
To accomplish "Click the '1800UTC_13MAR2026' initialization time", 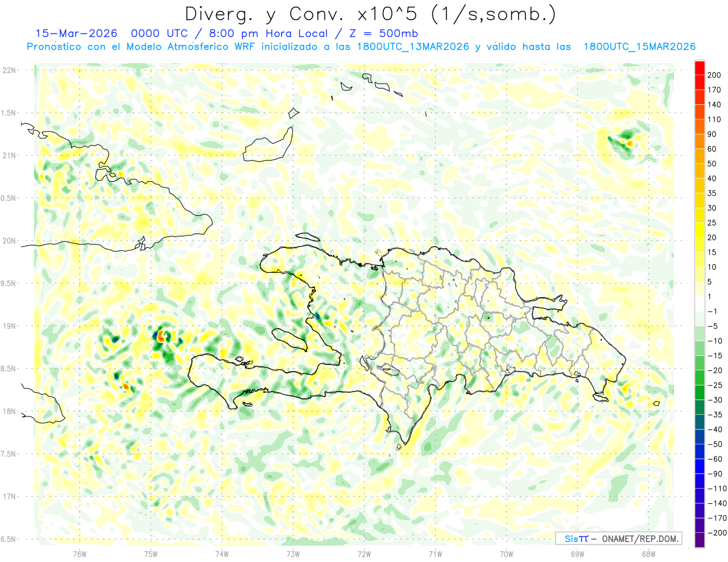I will pyautogui.click(x=412, y=47).
